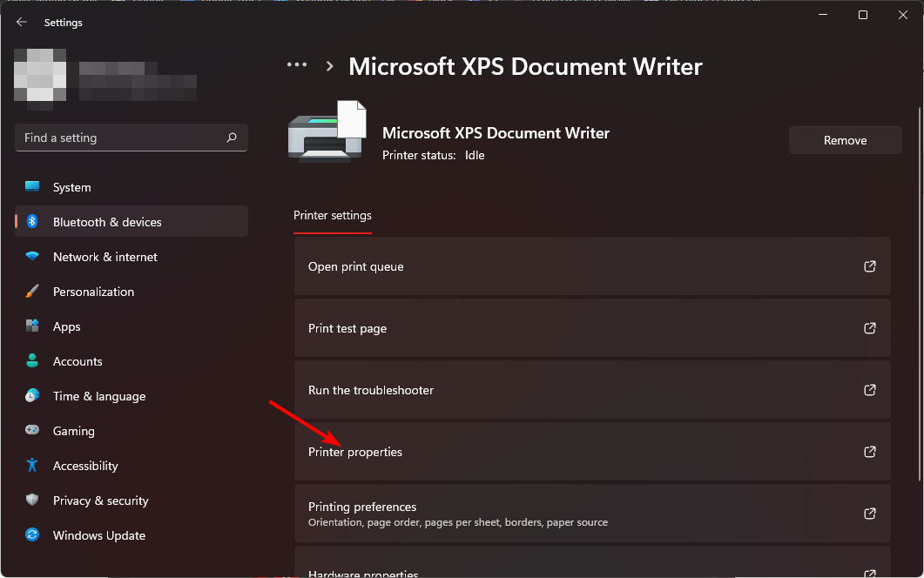
Task: Click the Run the troubleshooter external-link icon
Action: 869,390
